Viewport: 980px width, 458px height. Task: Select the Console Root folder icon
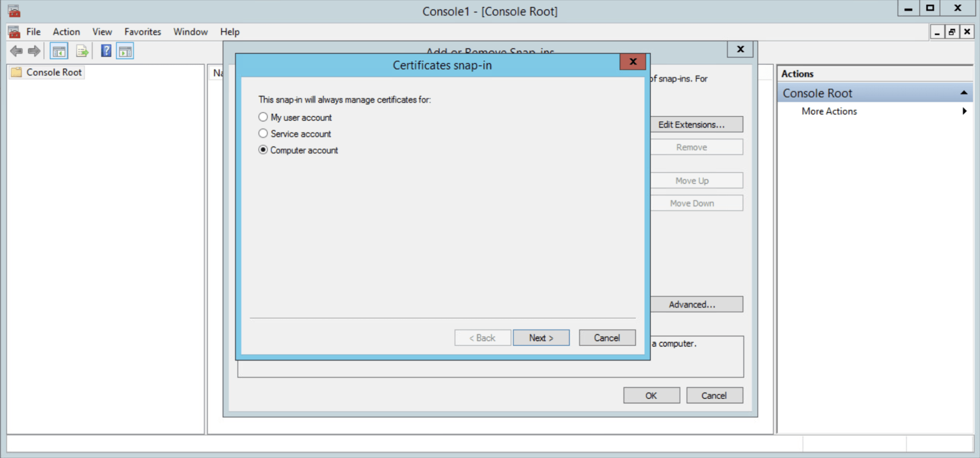coord(17,72)
